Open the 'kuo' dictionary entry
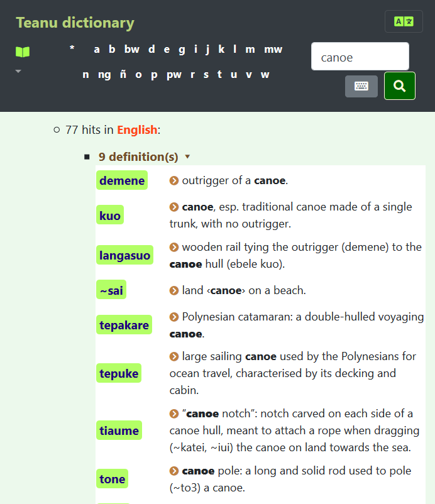Image resolution: width=435 pixels, height=504 pixels. [x=110, y=216]
